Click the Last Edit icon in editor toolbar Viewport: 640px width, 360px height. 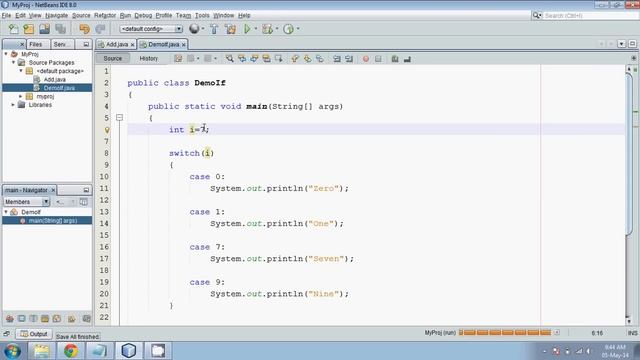pyautogui.click(x=178, y=59)
